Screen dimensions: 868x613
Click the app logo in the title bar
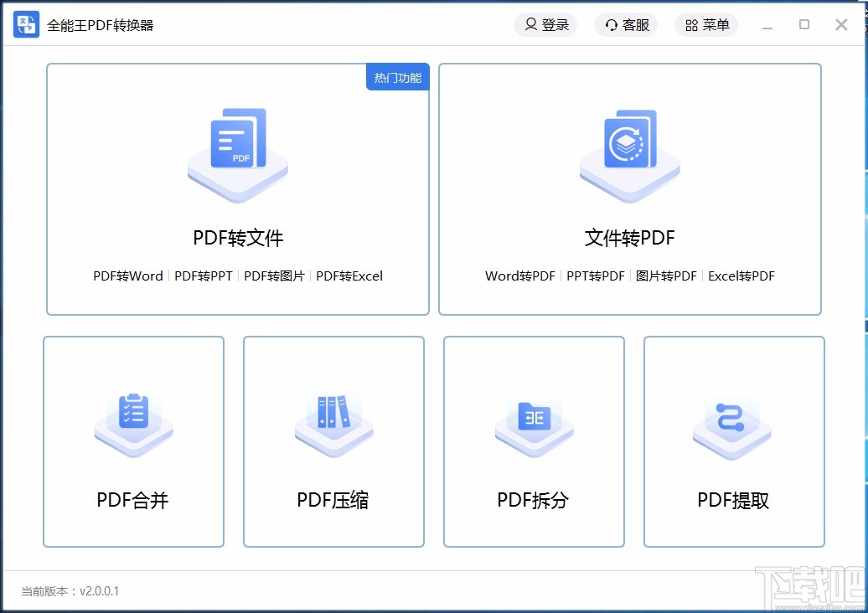tap(24, 24)
